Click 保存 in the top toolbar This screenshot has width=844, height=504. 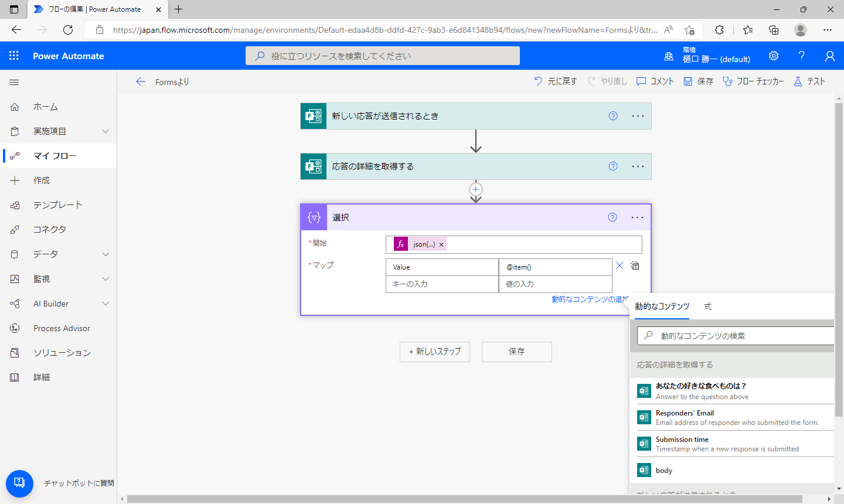point(699,81)
